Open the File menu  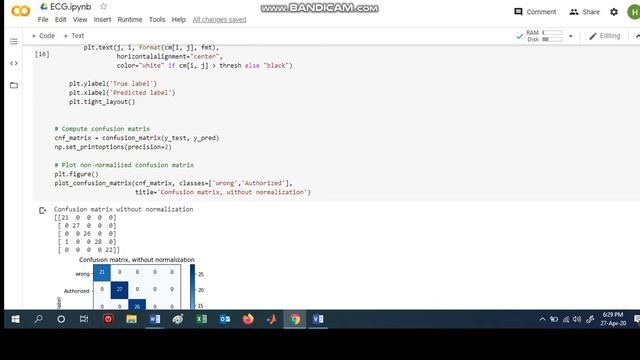point(43,20)
